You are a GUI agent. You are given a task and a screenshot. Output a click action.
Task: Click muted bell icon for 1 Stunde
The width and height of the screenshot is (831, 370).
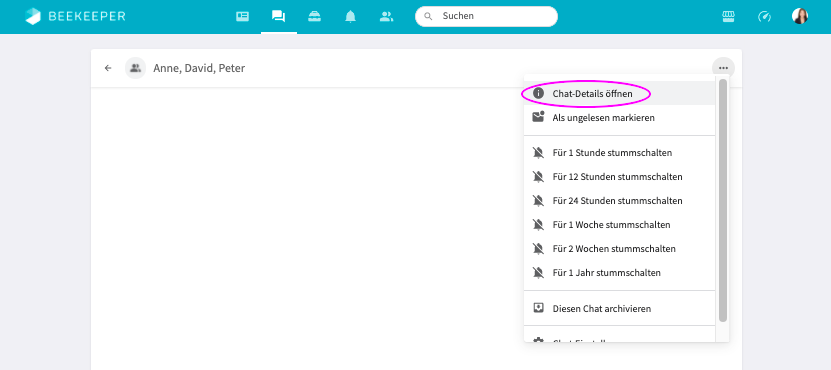pos(538,153)
